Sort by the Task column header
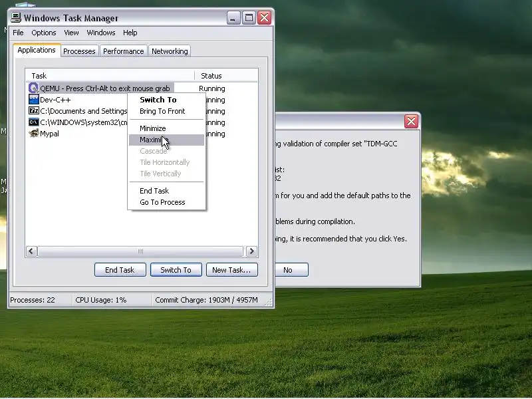Screen dimensions: 532x399 coord(110,76)
